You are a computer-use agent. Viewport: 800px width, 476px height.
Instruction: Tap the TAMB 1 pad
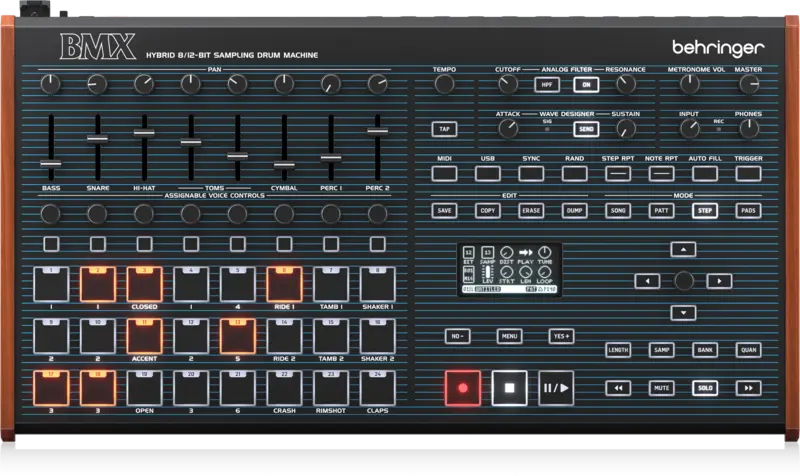(331, 284)
